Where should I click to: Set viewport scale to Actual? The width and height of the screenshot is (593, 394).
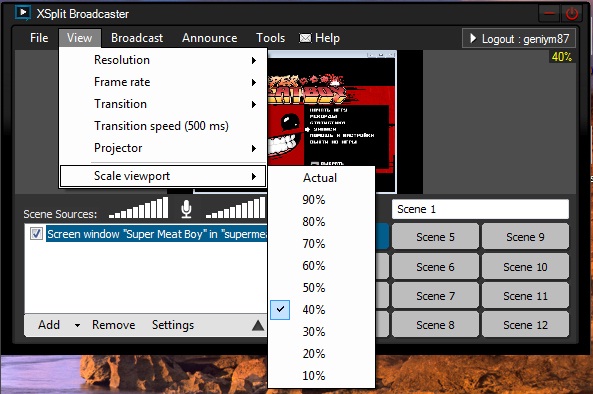tap(321, 178)
